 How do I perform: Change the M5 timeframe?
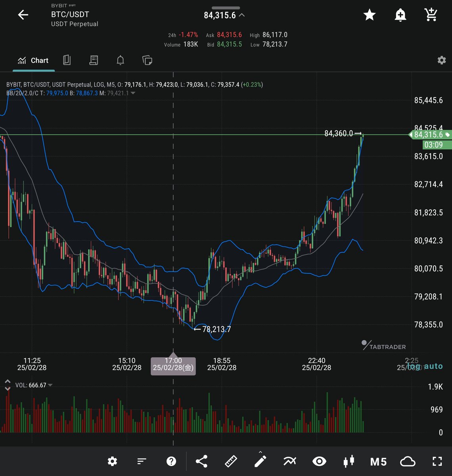click(378, 461)
